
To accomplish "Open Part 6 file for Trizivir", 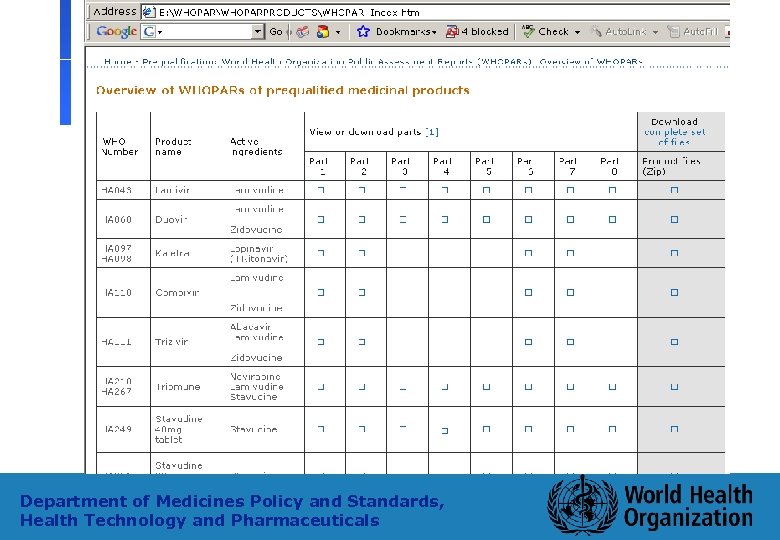I will (528, 342).
